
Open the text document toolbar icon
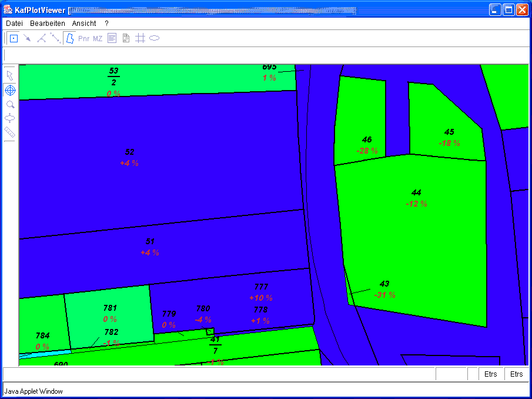tap(112, 39)
